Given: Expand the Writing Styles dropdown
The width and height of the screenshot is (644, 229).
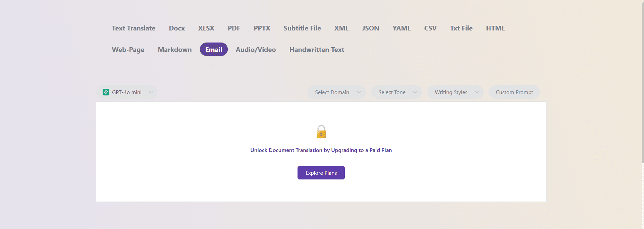Looking at the screenshot, I should click(x=455, y=92).
